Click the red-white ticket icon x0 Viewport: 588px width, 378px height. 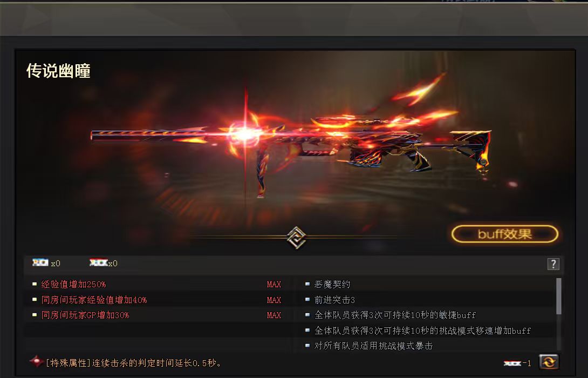pos(99,262)
